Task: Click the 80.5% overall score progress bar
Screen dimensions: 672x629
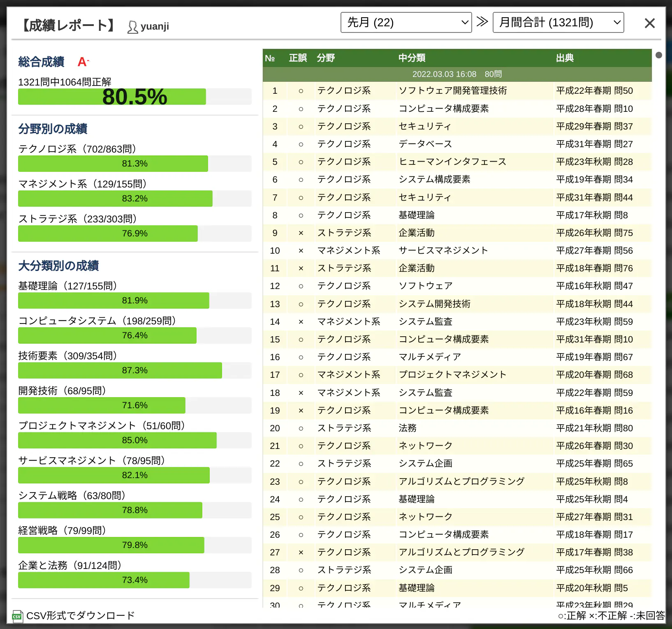Action: pyautogui.click(x=134, y=97)
